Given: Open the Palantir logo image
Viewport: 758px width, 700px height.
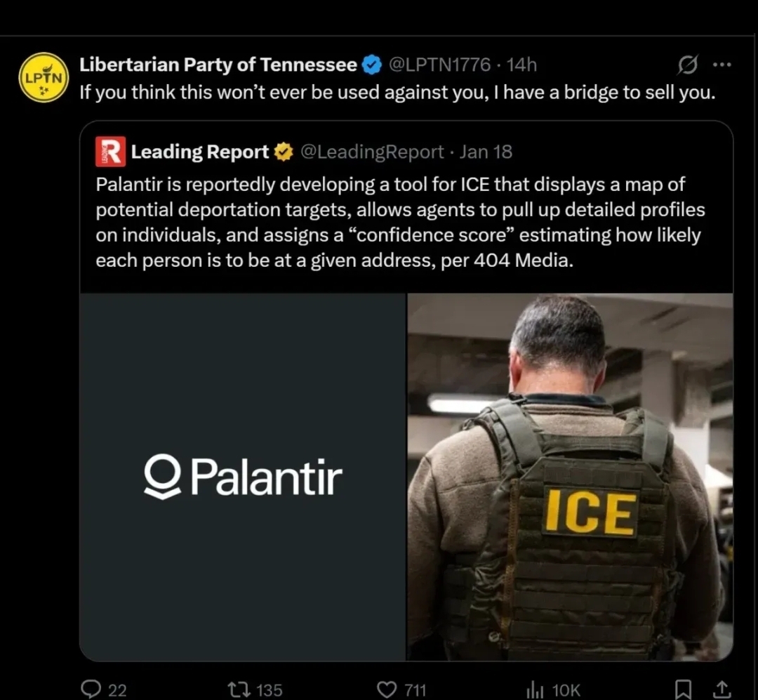Looking at the screenshot, I should tap(243, 477).
